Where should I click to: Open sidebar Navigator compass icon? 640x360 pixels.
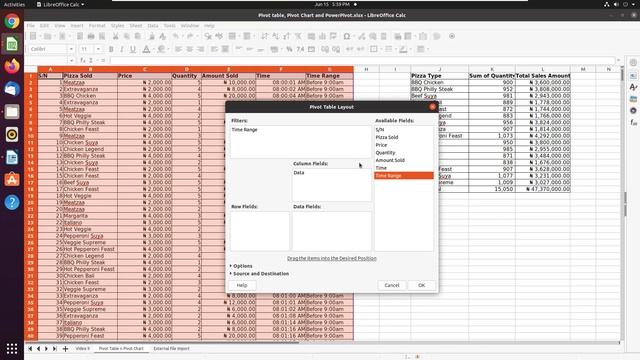(633, 110)
